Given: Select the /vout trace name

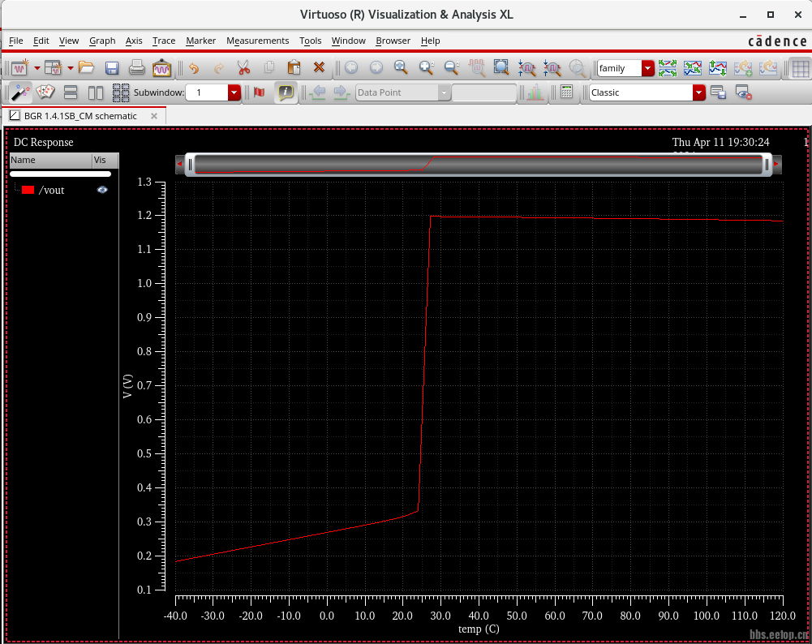Looking at the screenshot, I should point(51,190).
